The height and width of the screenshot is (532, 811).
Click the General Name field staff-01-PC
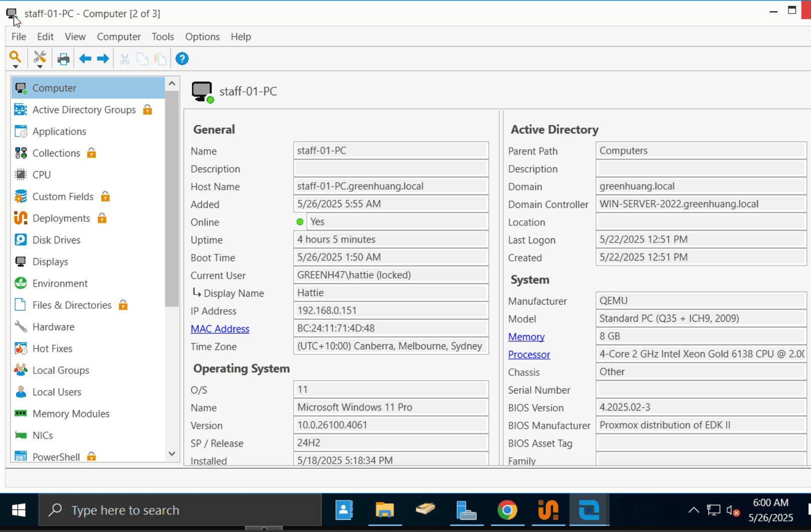coord(391,151)
